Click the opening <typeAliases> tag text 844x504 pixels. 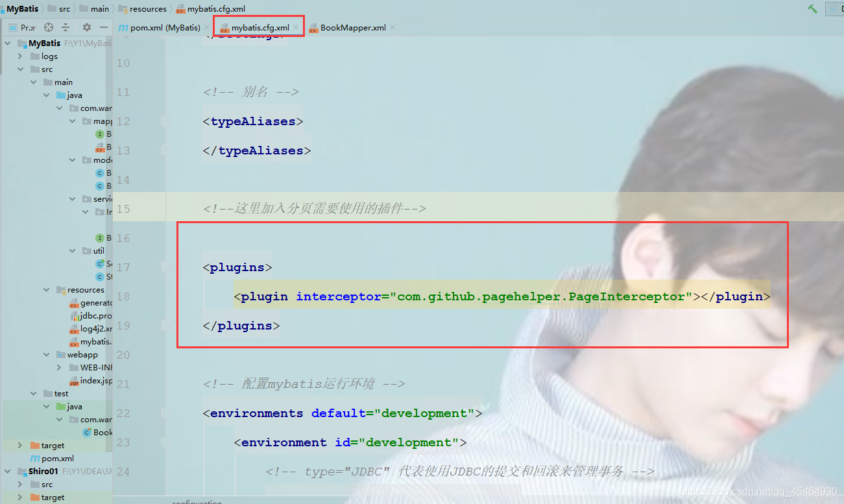pos(253,121)
